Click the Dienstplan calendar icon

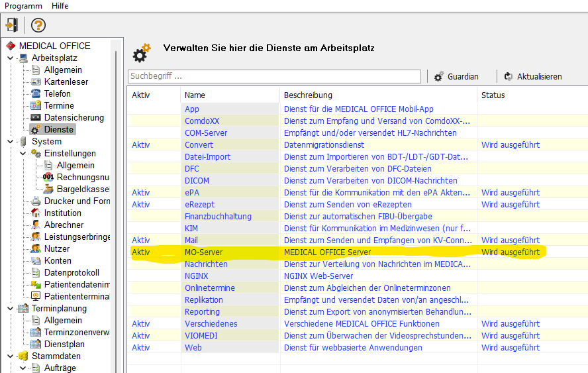(x=36, y=344)
